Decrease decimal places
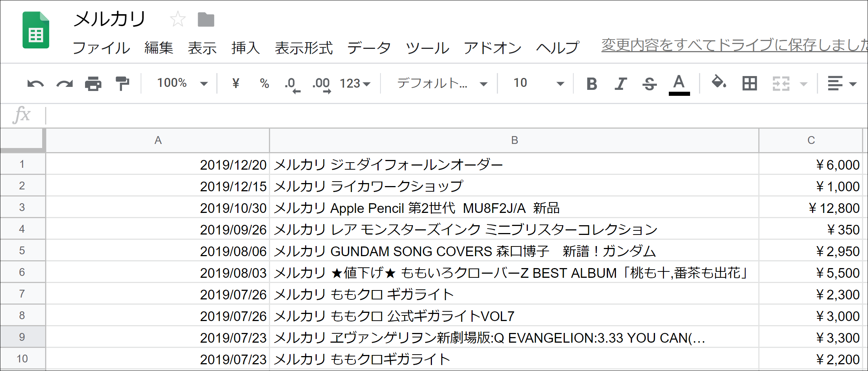The height and width of the screenshot is (371, 868). 292,85
